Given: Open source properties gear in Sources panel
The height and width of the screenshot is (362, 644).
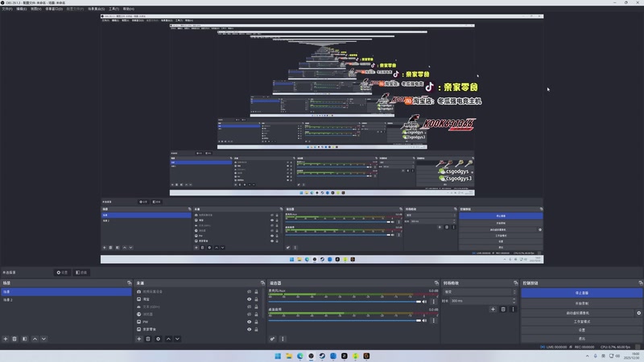Looking at the screenshot, I should (158, 339).
